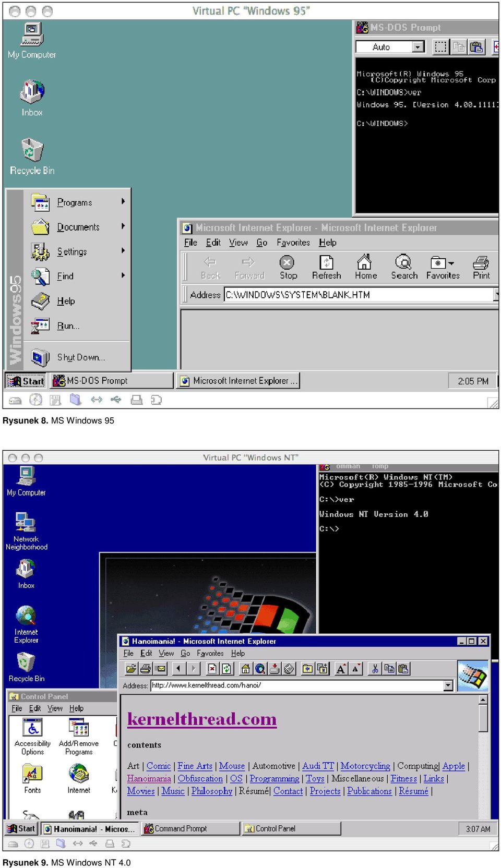
Task: Click Search in Windows 95 Internet Explorer toolbar
Action: (x=404, y=267)
